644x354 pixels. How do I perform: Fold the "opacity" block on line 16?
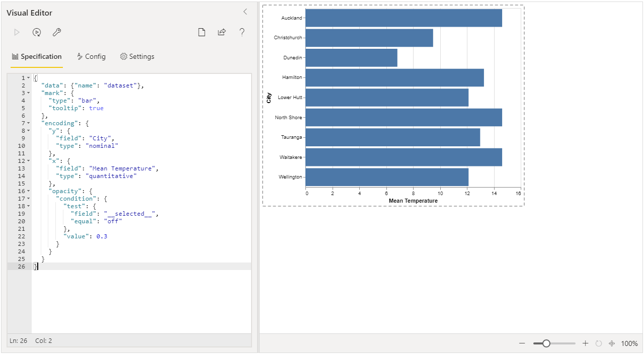[28, 191]
